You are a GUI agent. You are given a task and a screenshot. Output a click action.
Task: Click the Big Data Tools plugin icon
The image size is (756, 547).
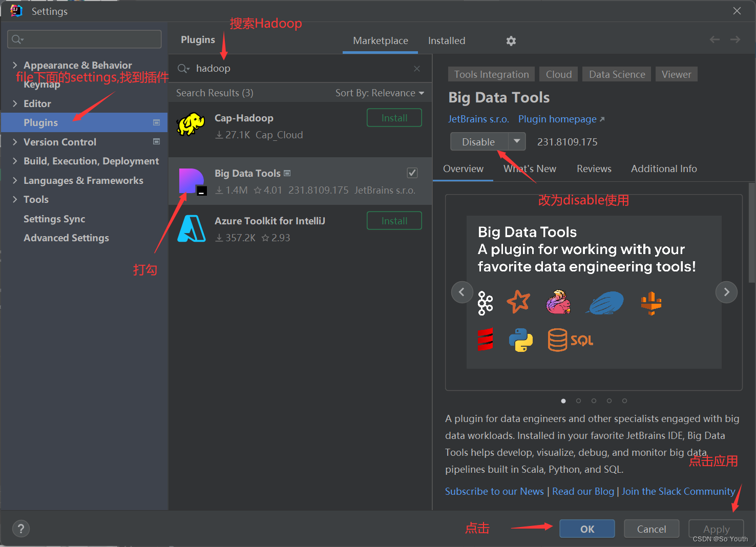coord(192,182)
